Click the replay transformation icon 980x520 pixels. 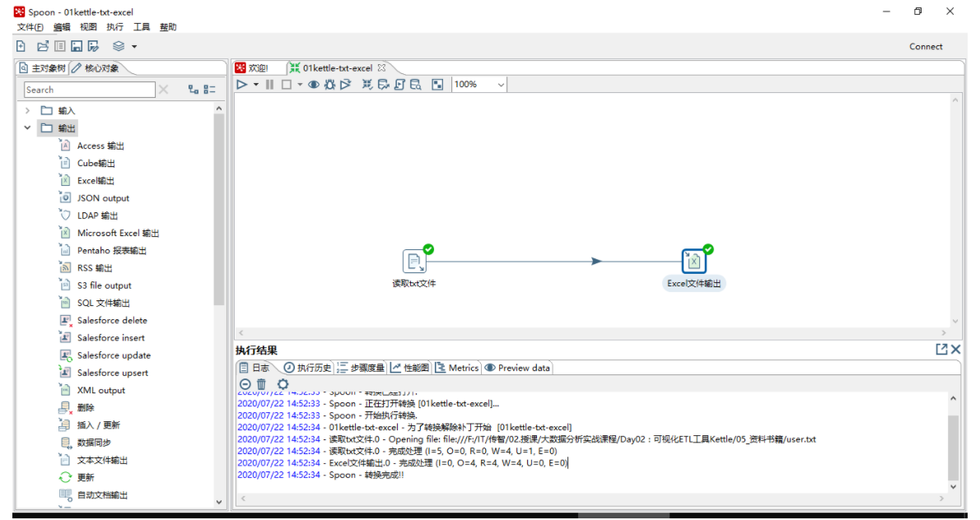(x=346, y=84)
